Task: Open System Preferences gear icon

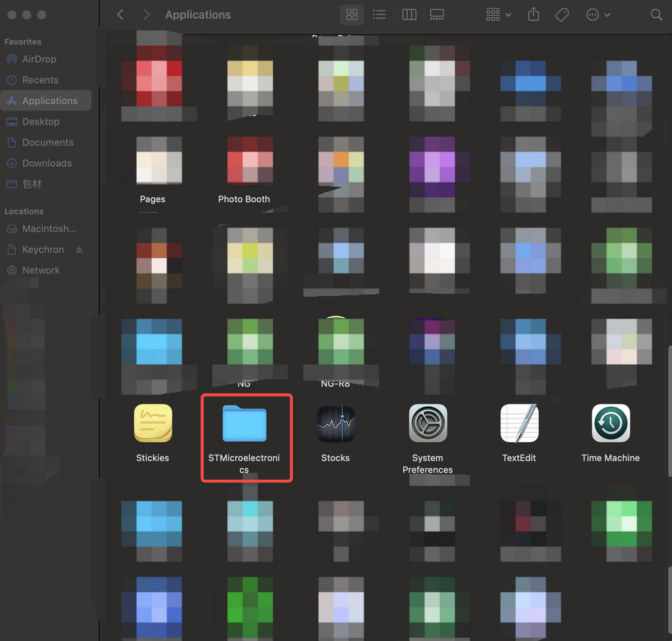Action: pyautogui.click(x=428, y=424)
